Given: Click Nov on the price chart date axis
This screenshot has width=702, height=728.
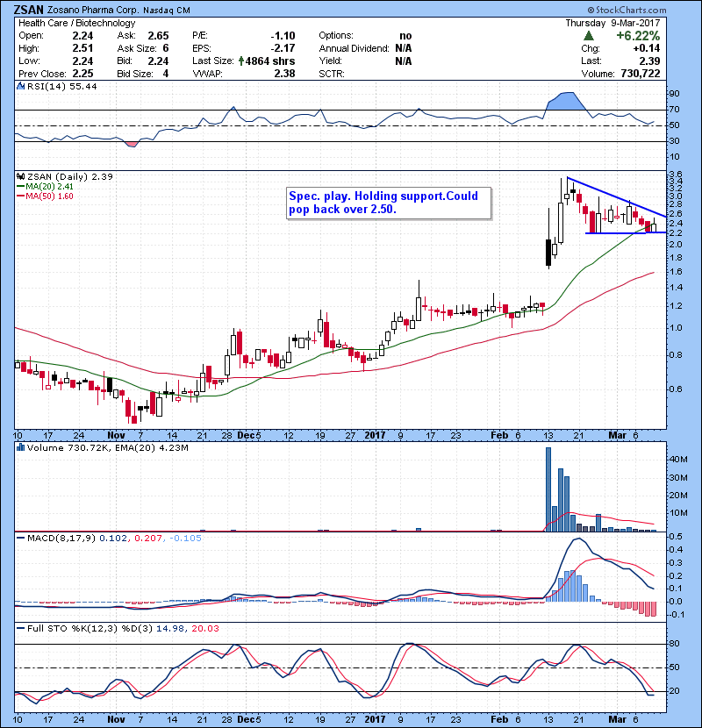Looking at the screenshot, I should click(116, 436).
